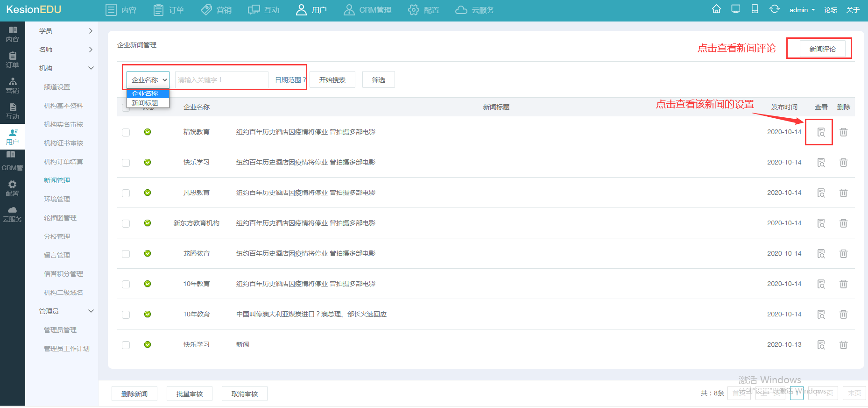This screenshot has height=408, width=868.
Task: Open the home icon in top bar
Action: (716, 9)
